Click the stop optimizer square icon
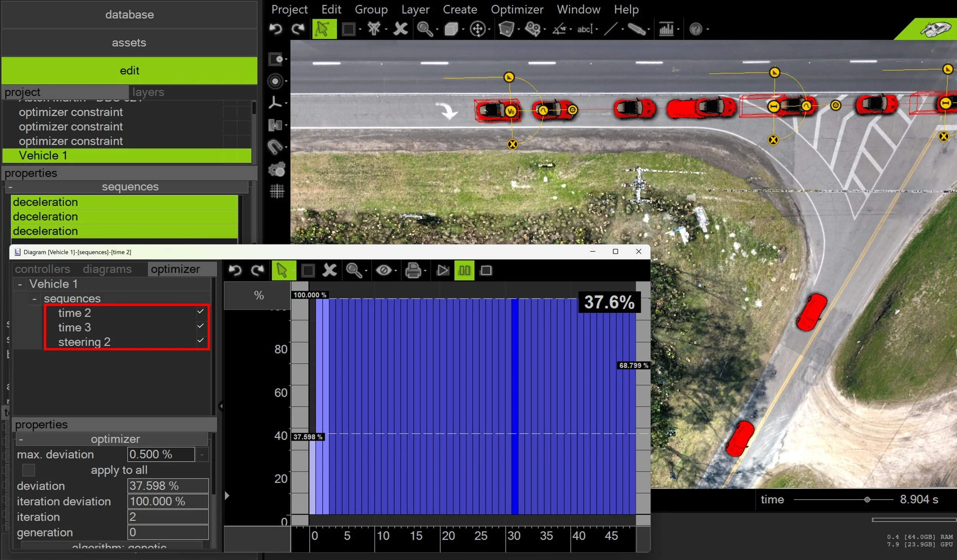Image resolution: width=957 pixels, height=560 pixels. 486,270
